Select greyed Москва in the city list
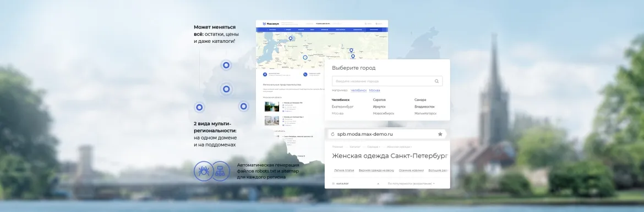The image size is (644, 212). [337, 113]
